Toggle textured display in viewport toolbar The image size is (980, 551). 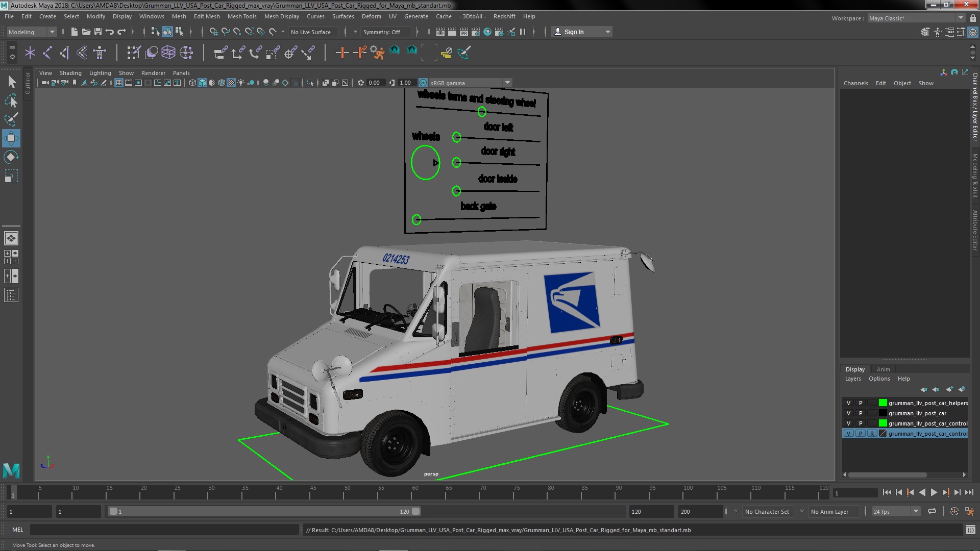point(231,83)
